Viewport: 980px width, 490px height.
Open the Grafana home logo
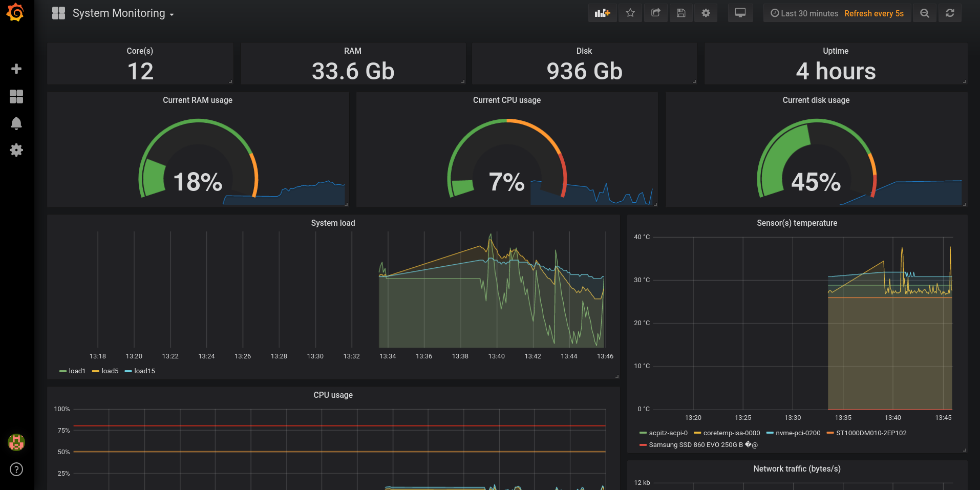pyautogui.click(x=15, y=13)
